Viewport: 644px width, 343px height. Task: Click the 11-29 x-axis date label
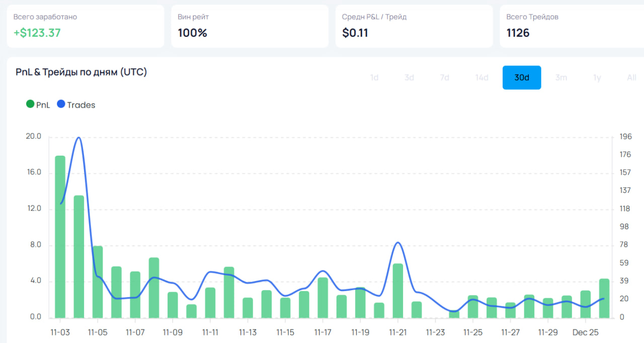[x=548, y=332]
